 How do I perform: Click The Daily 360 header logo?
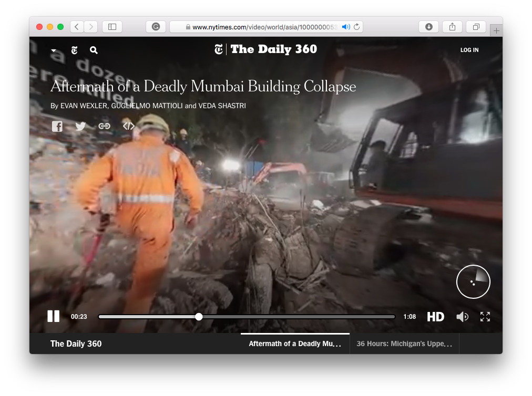pos(265,49)
